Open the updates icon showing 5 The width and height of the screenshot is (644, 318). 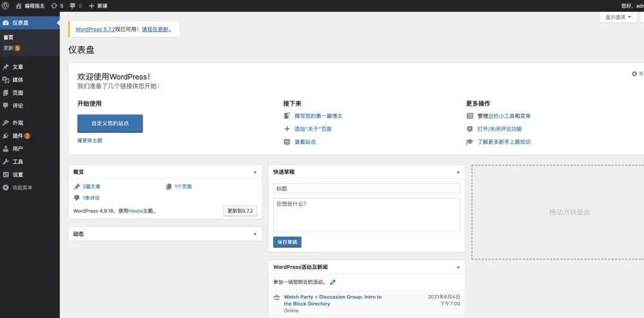[54, 6]
